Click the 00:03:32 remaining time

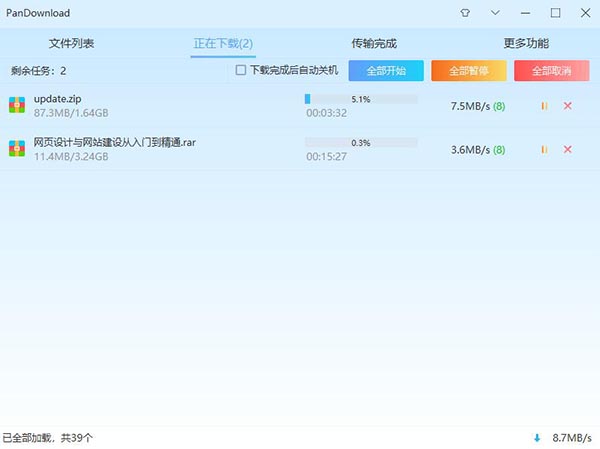(x=326, y=113)
